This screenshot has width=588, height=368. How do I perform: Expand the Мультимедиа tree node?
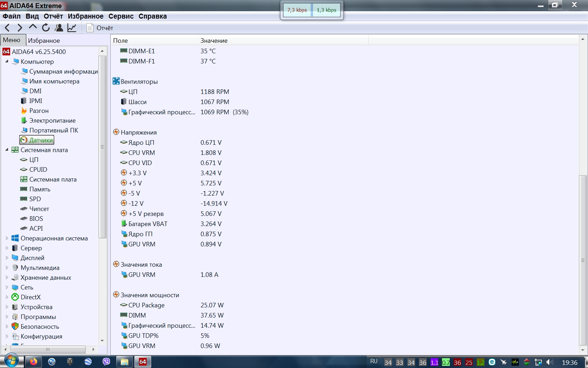pos(7,267)
